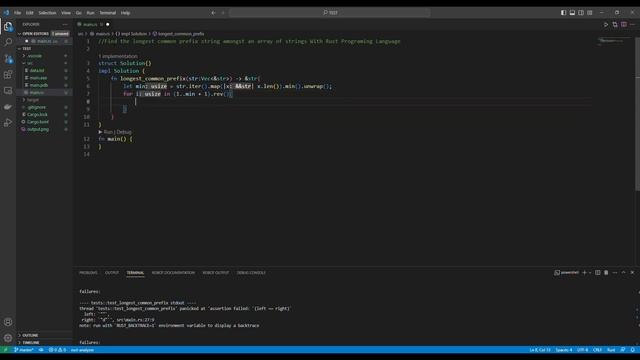Open terminal panel more actions ellipsis
This screenshot has width=640, height=360.
pos(615,273)
